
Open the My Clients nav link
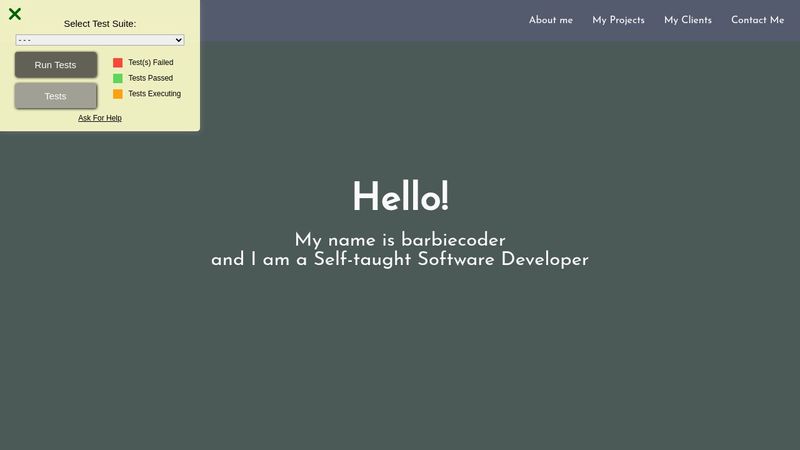(x=688, y=20)
